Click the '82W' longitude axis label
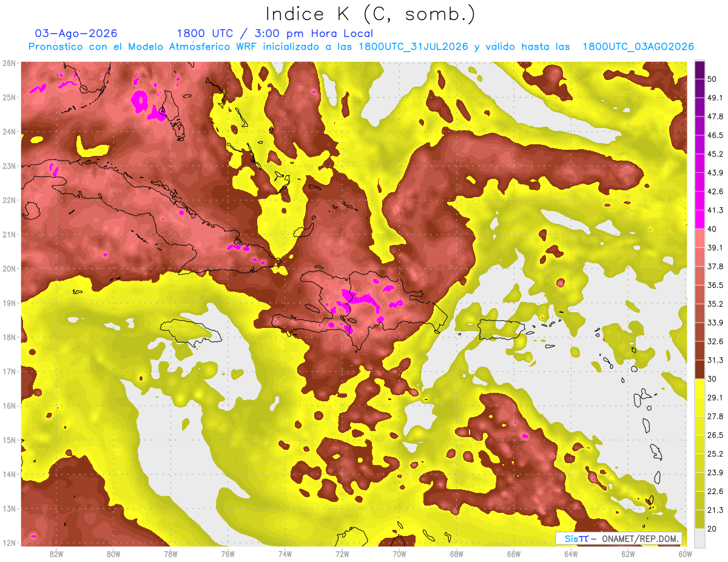Viewport: 728px width, 562px height. tap(56, 554)
